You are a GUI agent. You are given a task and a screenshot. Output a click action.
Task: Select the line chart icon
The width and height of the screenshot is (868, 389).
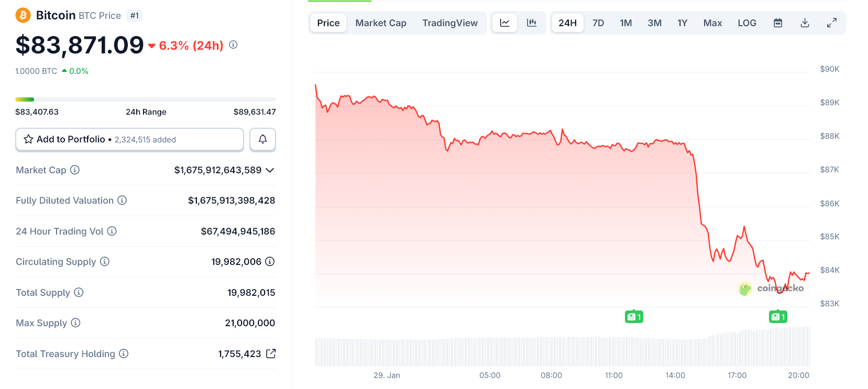504,23
